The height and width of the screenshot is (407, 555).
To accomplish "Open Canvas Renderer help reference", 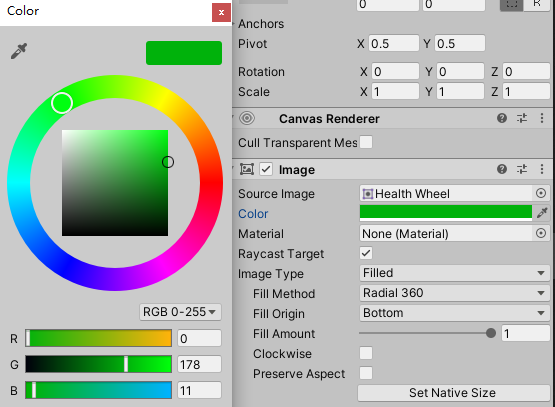I will (x=502, y=118).
